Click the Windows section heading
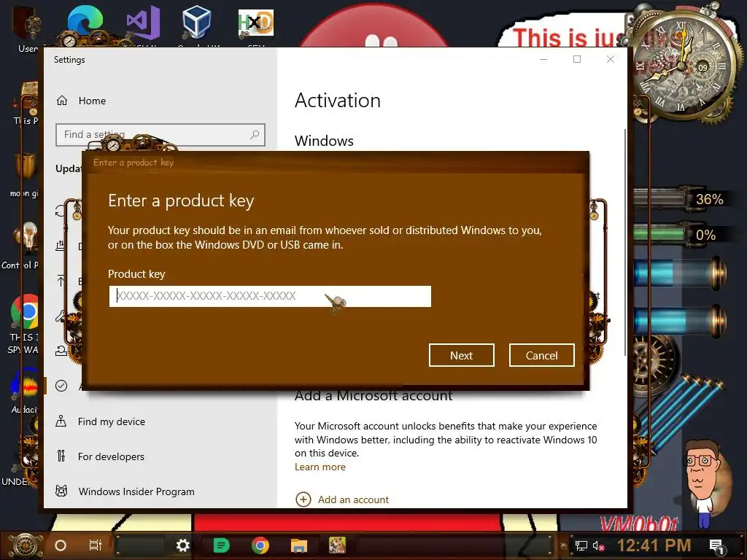The height and width of the screenshot is (560, 747). click(324, 141)
